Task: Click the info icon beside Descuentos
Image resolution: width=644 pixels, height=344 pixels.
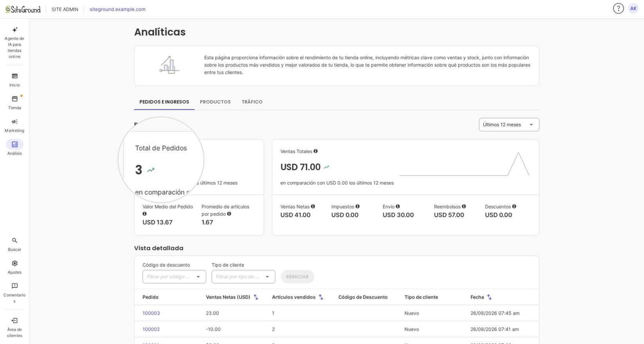Action: [x=514, y=206]
